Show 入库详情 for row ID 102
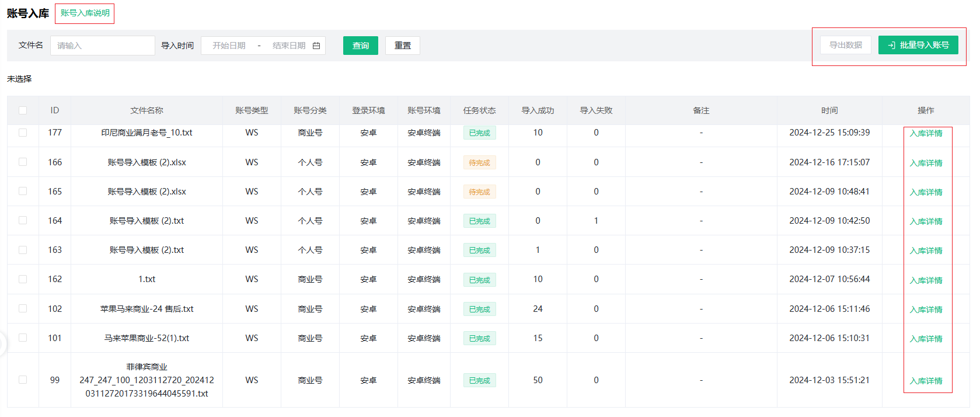The height and width of the screenshot is (417, 980). [x=926, y=310]
